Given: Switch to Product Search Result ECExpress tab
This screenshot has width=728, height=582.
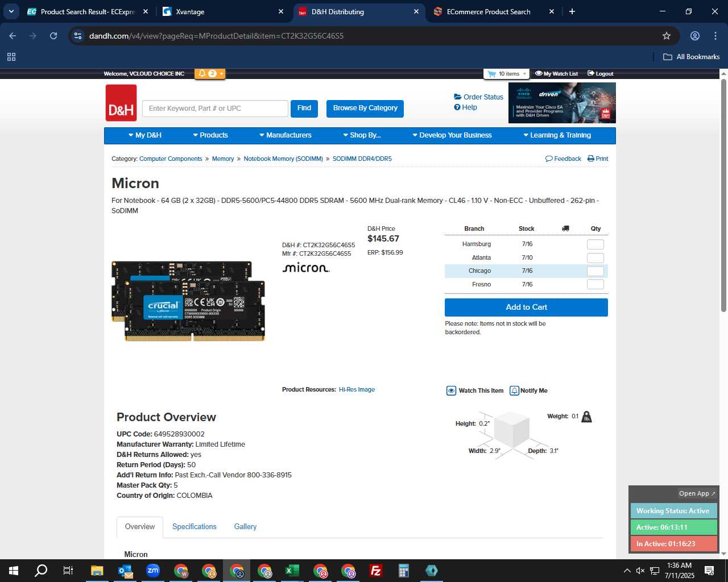Looking at the screenshot, I should tap(88, 12).
